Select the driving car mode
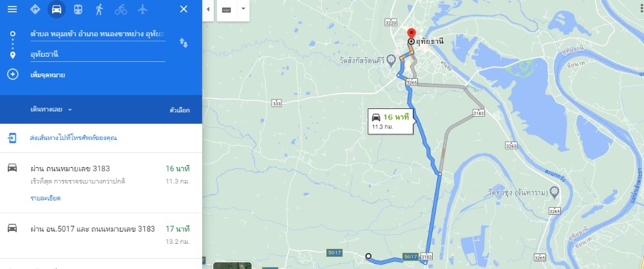This screenshot has width=644, height=269. [57, 9]
